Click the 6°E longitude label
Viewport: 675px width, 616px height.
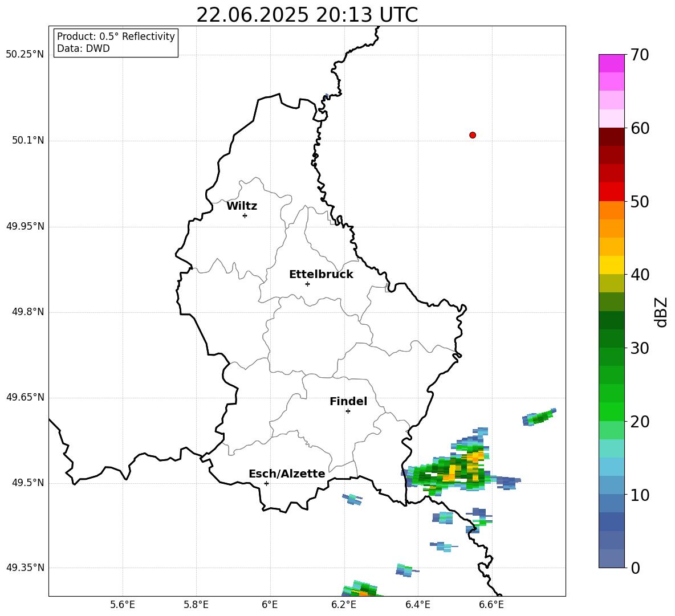click(x=270, y=605)
